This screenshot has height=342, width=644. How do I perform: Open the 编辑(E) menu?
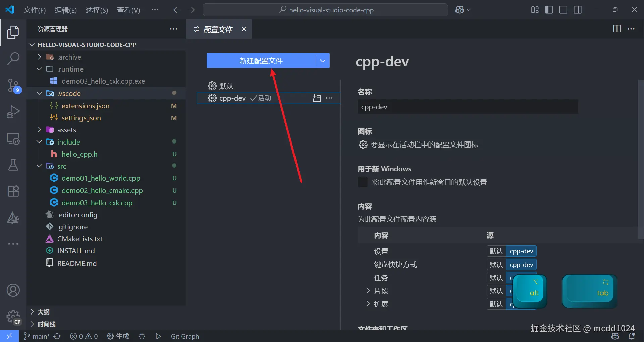66,10
